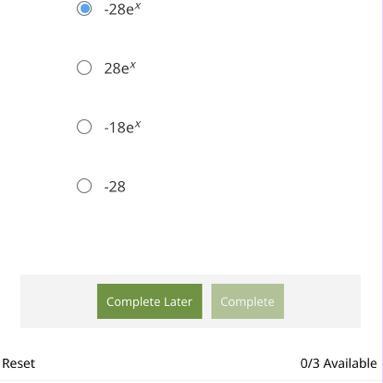Image resolution: width=383 pixels, height=383 pixels.
Task: Click the -28 answer label text
Action: [x=115, y=187]
